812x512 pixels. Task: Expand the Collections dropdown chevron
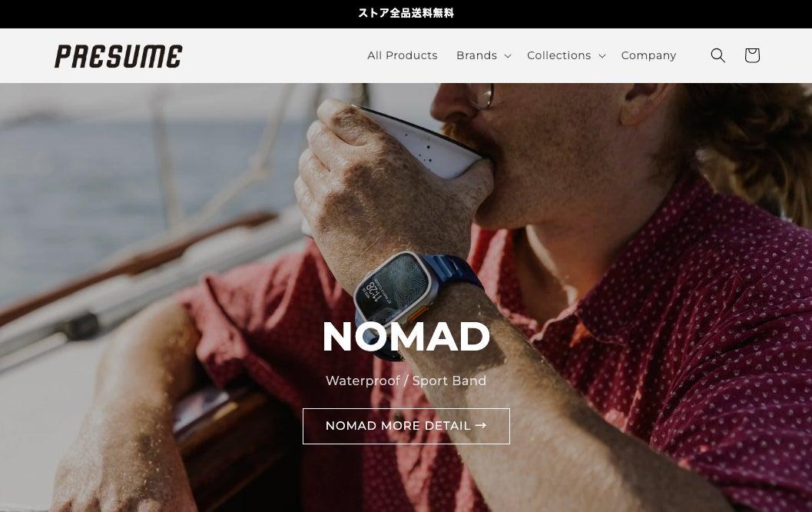point(602,56)
